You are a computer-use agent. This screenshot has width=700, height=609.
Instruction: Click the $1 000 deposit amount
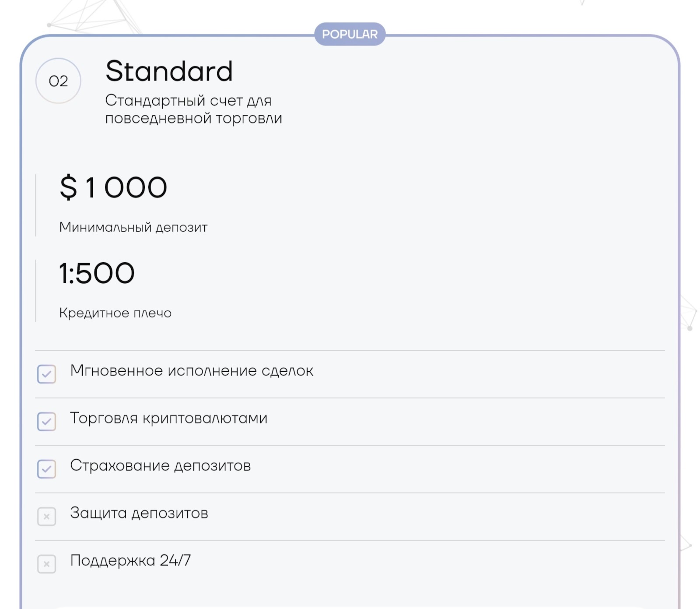114,187
